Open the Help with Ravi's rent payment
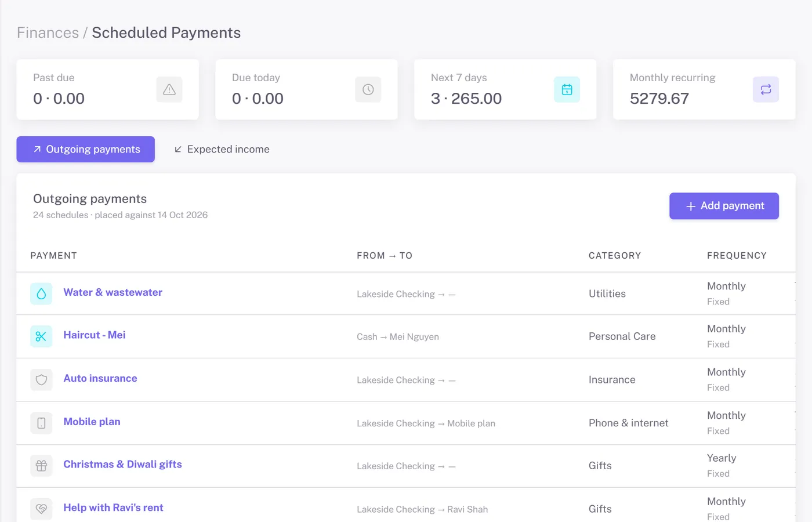 click(114, 507)
